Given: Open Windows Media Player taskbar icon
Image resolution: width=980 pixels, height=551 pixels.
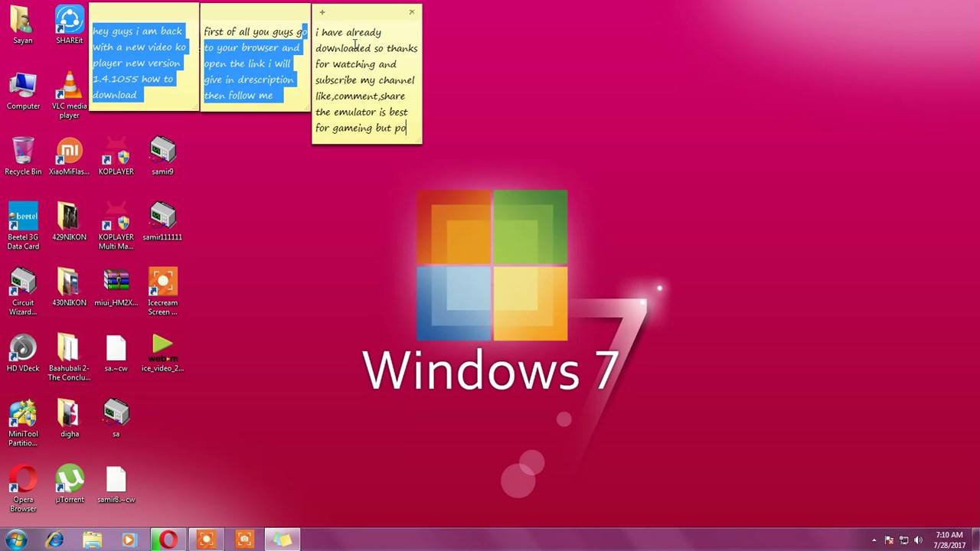Looking at the screenshot, I should (x=129, y=540).
